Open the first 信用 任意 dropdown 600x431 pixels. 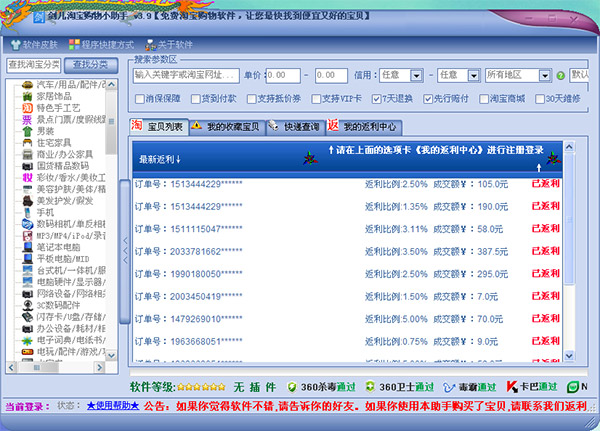tap(416, 75)
